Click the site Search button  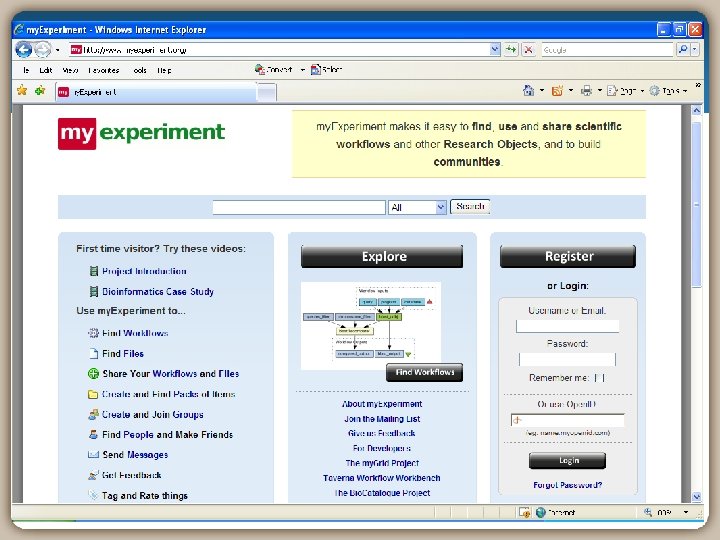[470, 207]
